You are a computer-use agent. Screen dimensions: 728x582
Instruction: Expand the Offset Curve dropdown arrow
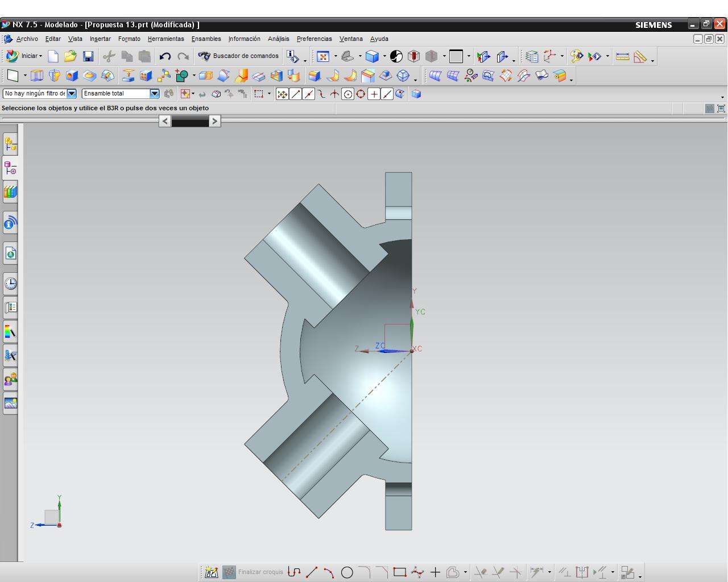click(x=465, y=572)
